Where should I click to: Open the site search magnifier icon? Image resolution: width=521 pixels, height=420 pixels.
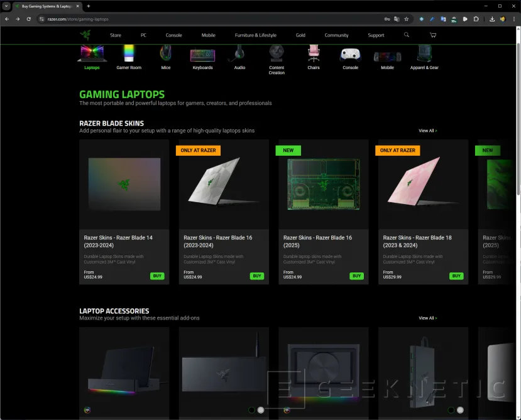point(407,35)
